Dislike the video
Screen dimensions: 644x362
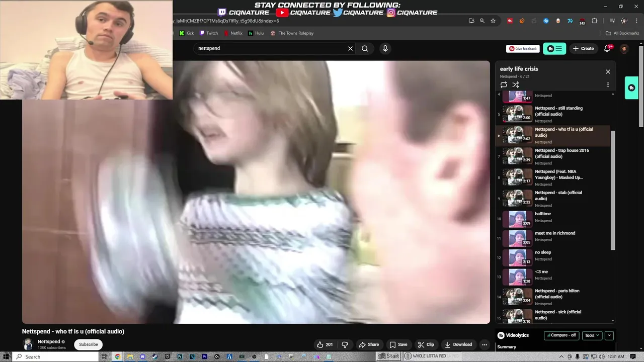point(345,344)
